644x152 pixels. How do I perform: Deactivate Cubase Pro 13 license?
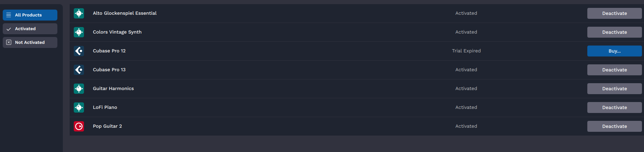click(614, 70)
